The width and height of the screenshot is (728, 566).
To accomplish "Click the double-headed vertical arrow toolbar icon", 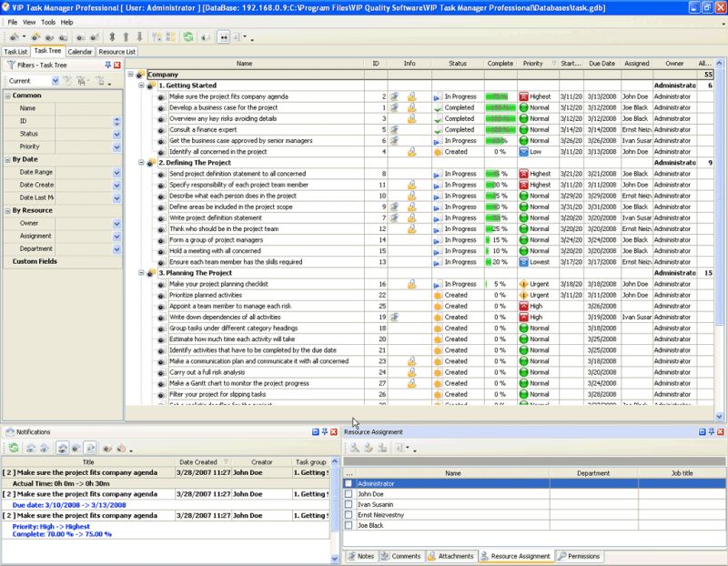I will (x=112, y=36).
